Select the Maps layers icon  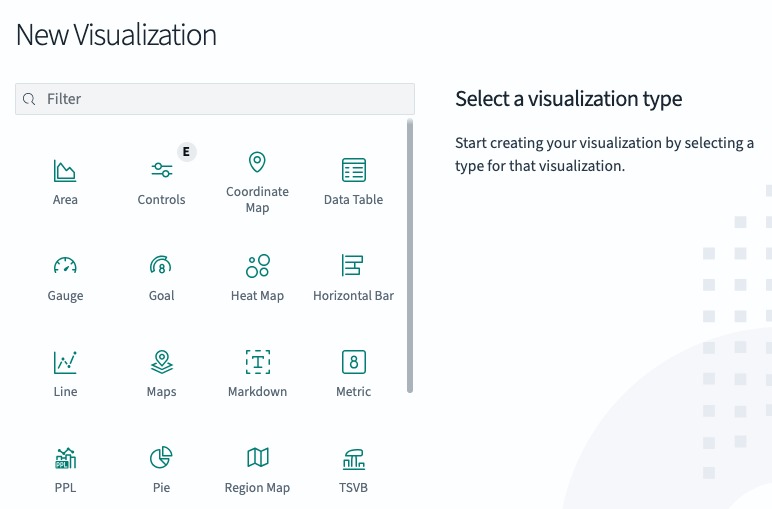tap(161, 362)
